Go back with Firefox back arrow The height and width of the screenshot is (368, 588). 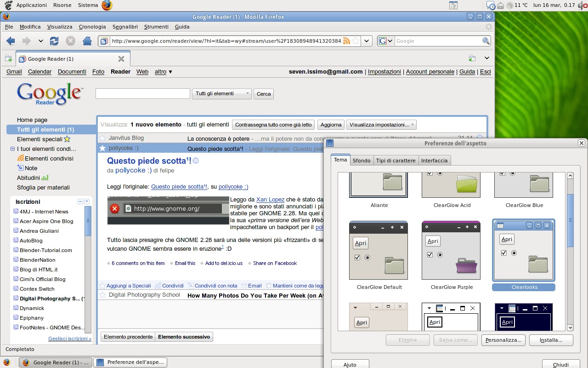click(11, 41)
